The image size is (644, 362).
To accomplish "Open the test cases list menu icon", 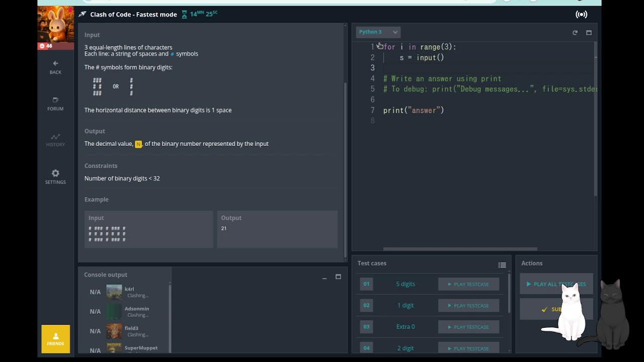I will pyautogui.click(x=502, y=265).
